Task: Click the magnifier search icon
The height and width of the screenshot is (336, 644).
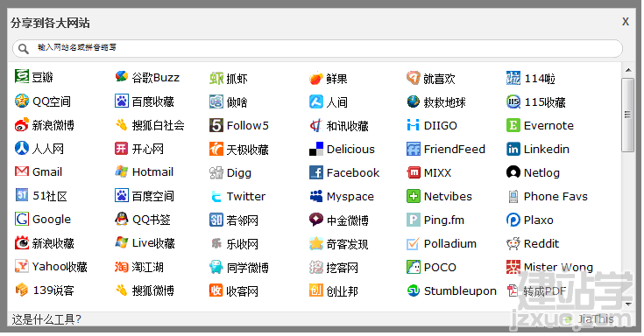Action: pyautogui.click(x=24, y=48)
